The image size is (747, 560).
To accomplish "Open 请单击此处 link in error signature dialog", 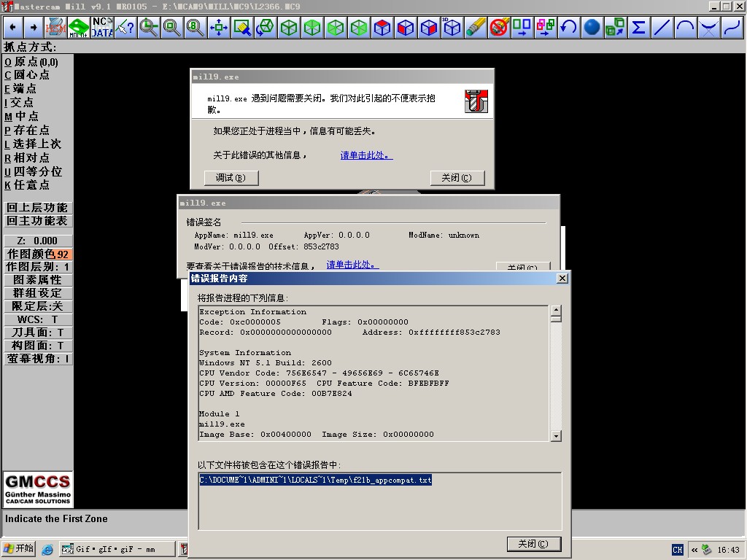I will click(352, 265).
